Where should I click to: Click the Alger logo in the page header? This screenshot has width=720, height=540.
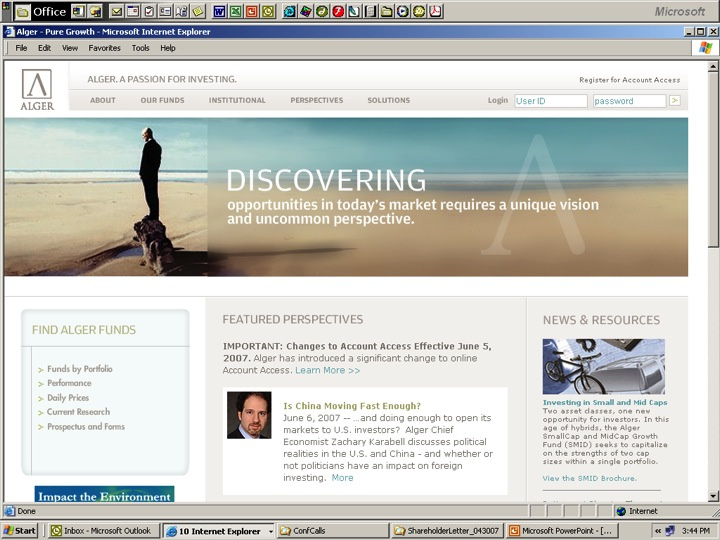pyautogui.click(x=37, y=90)
